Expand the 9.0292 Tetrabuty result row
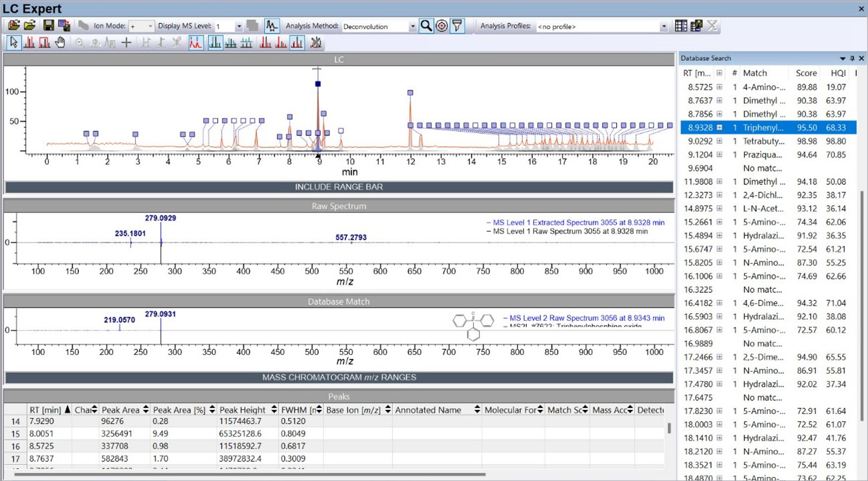This screenshot has height=481, width=868. click(719, 141)
